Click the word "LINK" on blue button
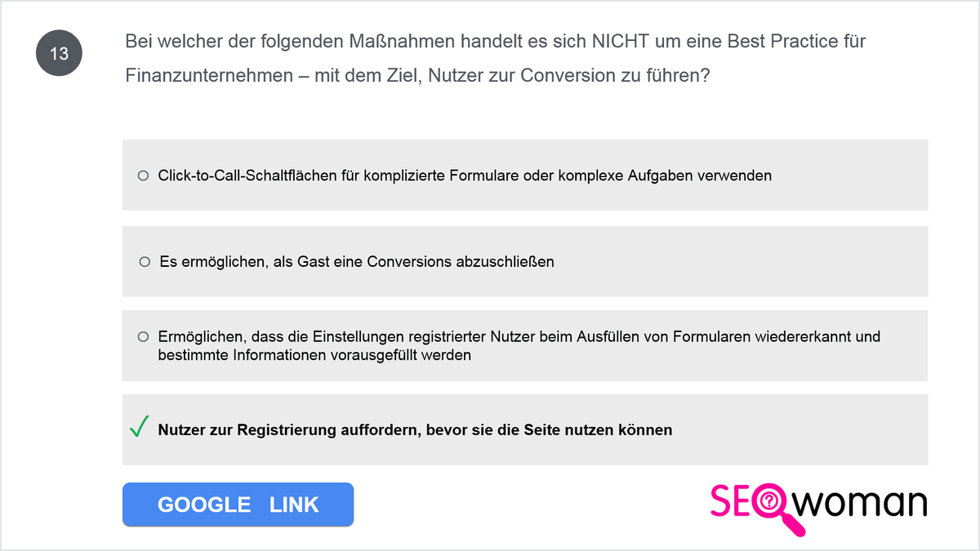The height and width of the screenshot is (551, 980). coord(294,505)
